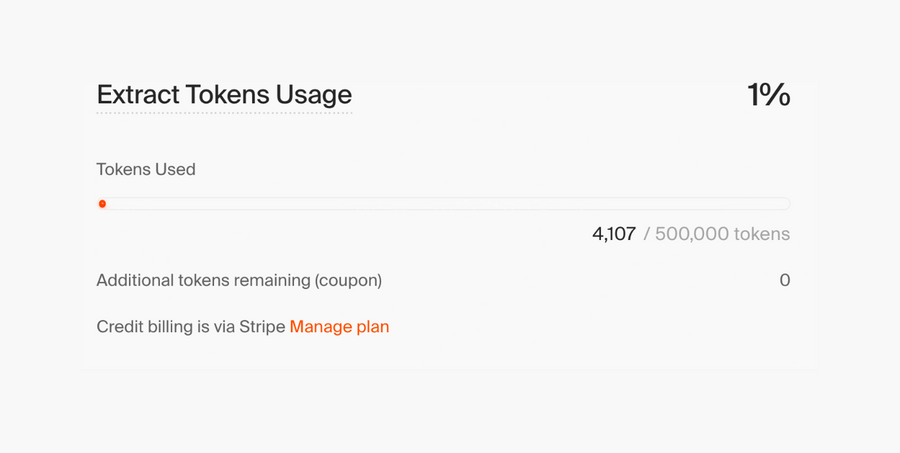Select the 4,107 tokens used count
Screen dimensions: 900x453
pyautogui.click(x=614, y=234)
